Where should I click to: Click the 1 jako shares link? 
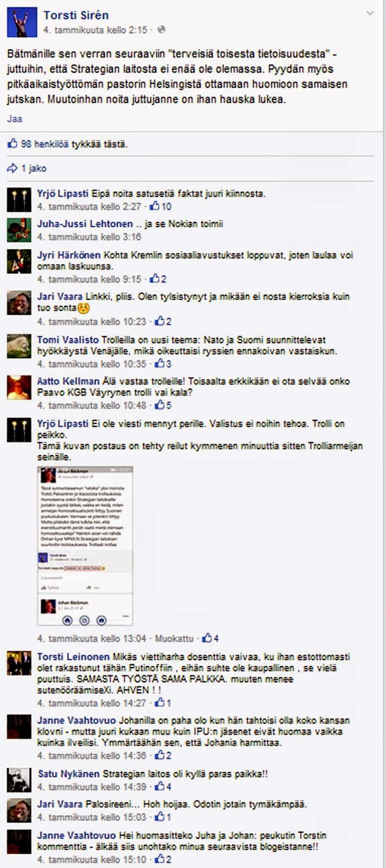tap(34, 168)
